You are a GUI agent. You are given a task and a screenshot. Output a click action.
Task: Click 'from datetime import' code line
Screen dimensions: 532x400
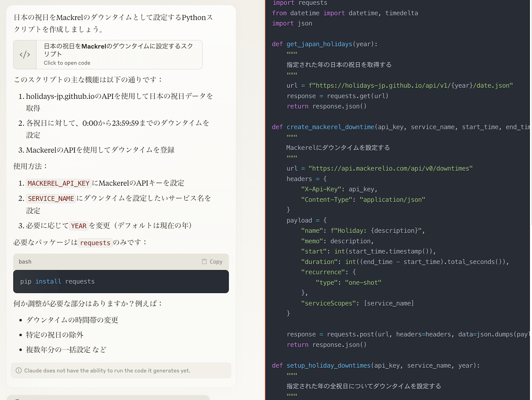click(x=345, y=13)
